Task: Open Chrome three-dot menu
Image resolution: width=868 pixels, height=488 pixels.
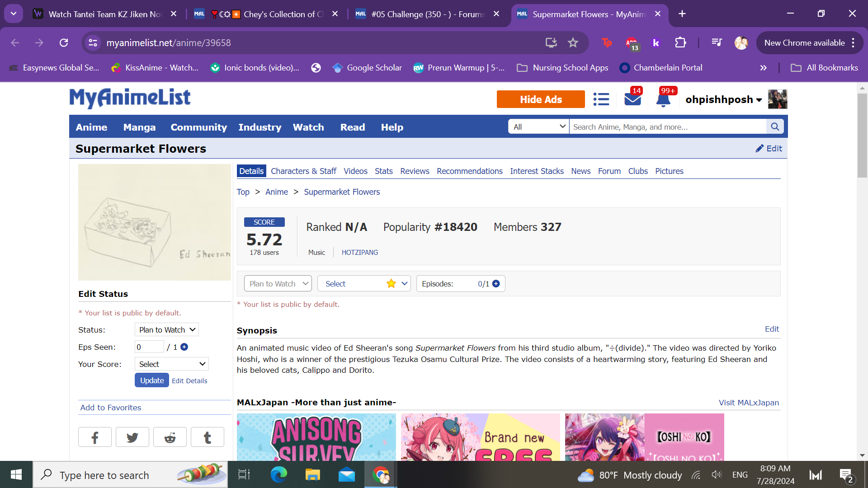Action: pyautogui.click(x=853, y=43)
